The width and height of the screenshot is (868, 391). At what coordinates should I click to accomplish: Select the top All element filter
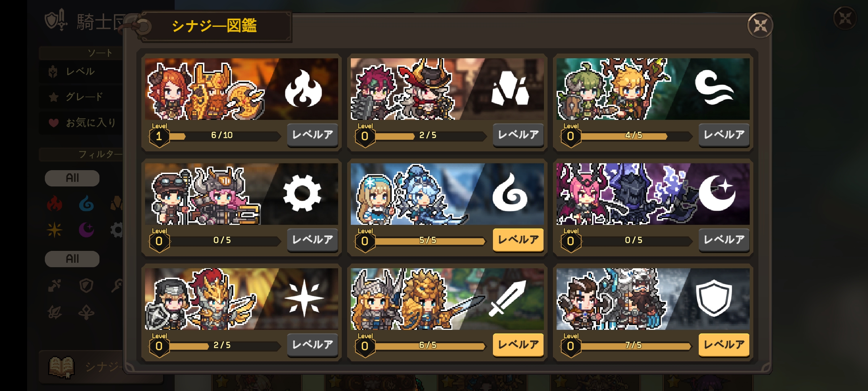[72, 178]
